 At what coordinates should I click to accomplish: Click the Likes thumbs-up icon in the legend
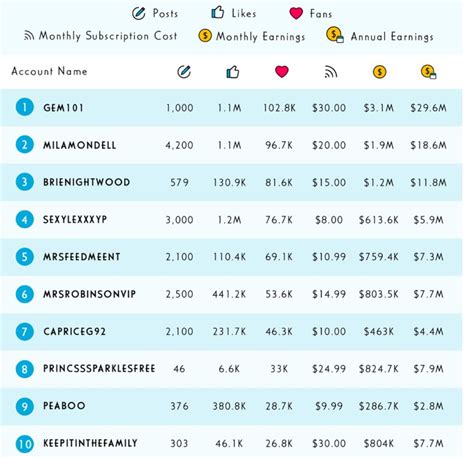(218, 13)
